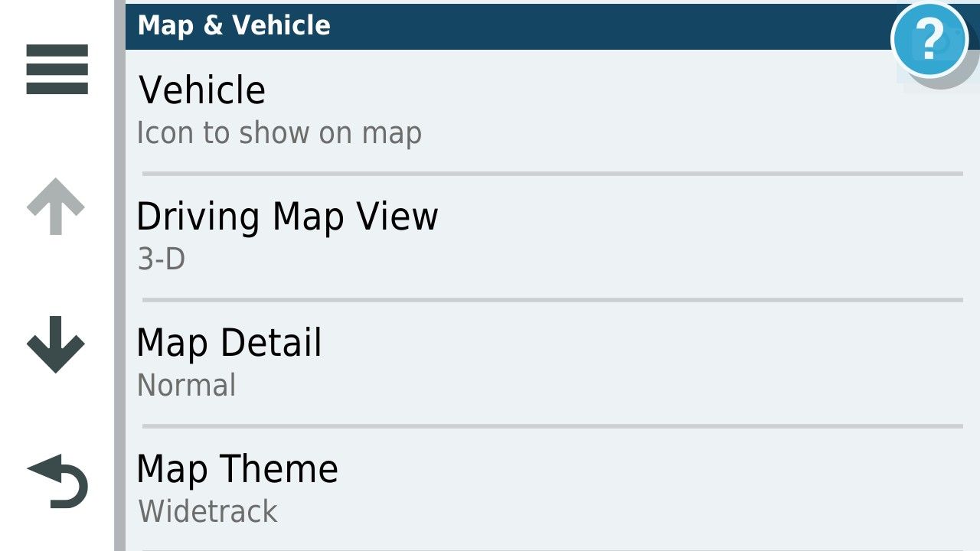Select the 'Icon to show on map' subtitle
Screen dimensions: 980x551
click(279, 133)
